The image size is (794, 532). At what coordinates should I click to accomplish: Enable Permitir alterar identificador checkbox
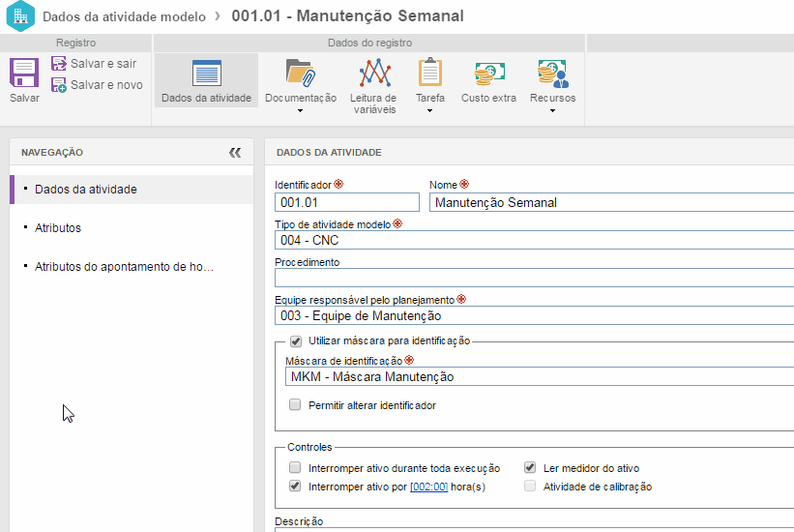click(x=296, y=405)
